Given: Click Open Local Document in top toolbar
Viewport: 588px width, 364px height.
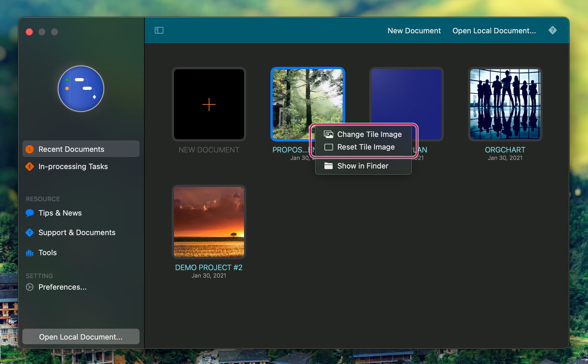Looking at the screenshot, I should 494,31.
